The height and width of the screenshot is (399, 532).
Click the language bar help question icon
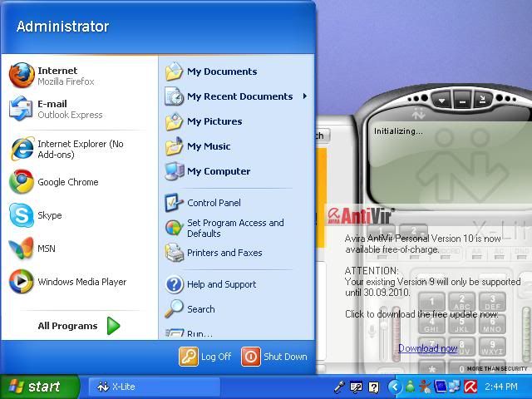tap(373, 387)
